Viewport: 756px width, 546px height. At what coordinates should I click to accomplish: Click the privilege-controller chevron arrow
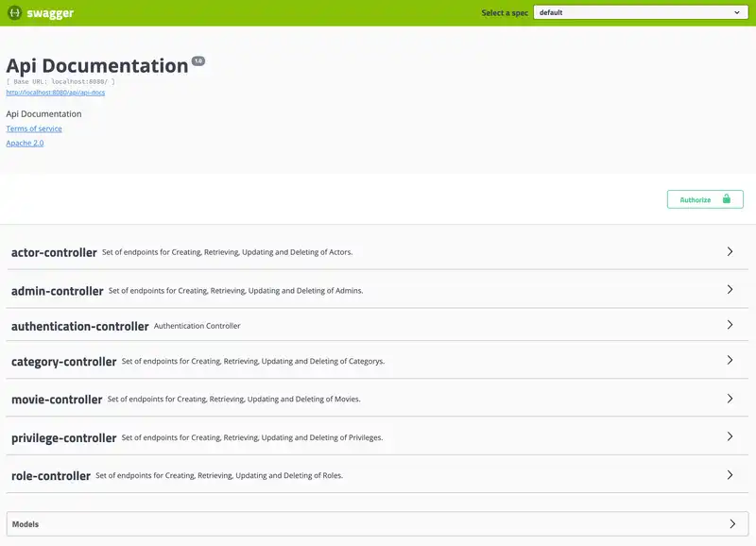click(x=730, y=437)
